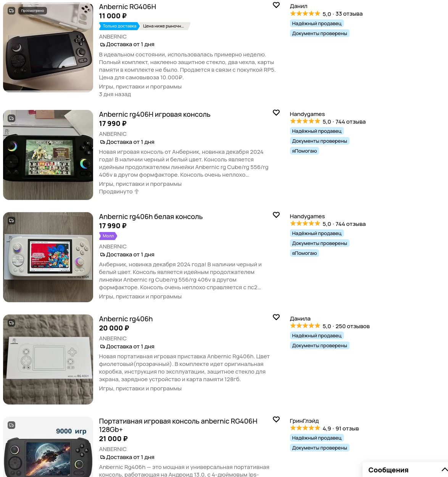Screen dimensions: 448x477
Task: Open seller Данил's profile
Action: (298, 6)
